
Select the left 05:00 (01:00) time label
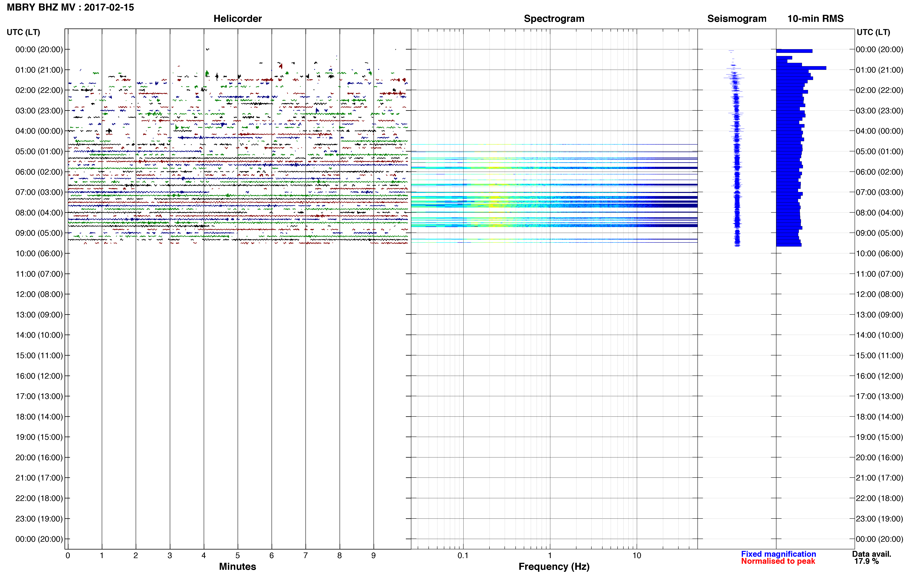click(39, 151)
